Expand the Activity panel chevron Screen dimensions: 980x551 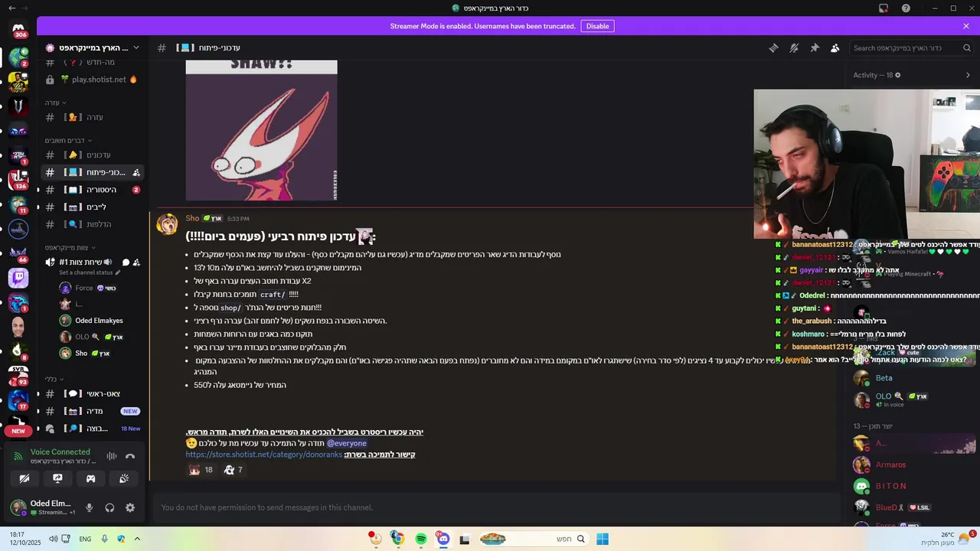[x=968, y=75]
